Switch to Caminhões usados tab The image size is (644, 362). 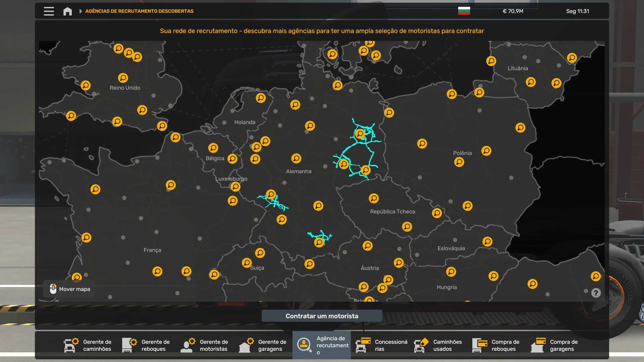coord(438,345)
